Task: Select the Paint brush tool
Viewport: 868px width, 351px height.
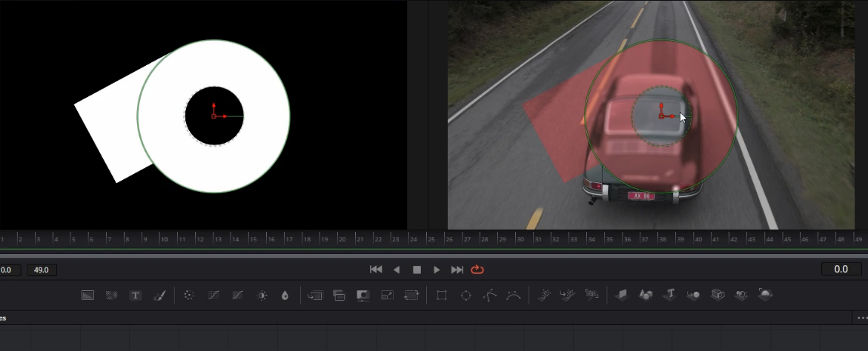Action: pyautogui.click(x=159, y=295)
